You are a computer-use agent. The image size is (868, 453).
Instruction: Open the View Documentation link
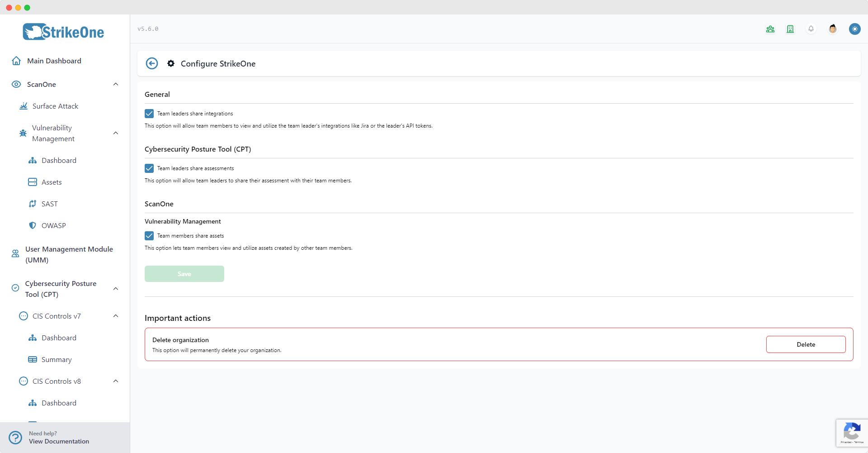[59, 441]
